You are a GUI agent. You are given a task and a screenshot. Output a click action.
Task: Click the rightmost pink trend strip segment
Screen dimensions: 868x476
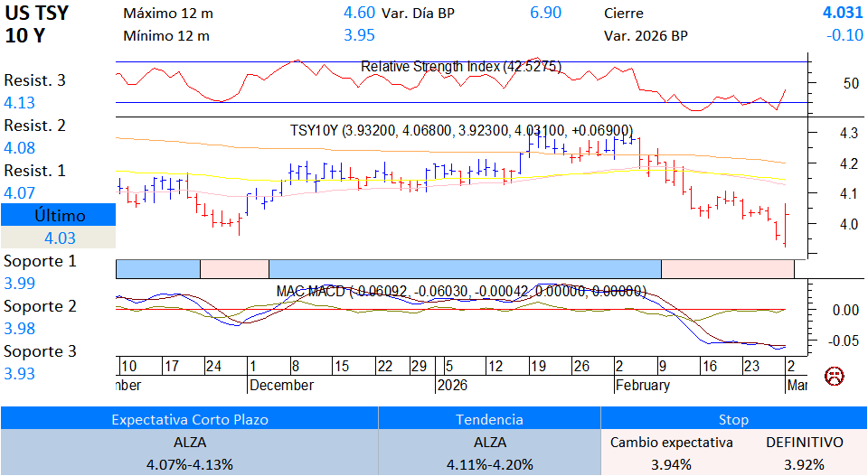727,268
